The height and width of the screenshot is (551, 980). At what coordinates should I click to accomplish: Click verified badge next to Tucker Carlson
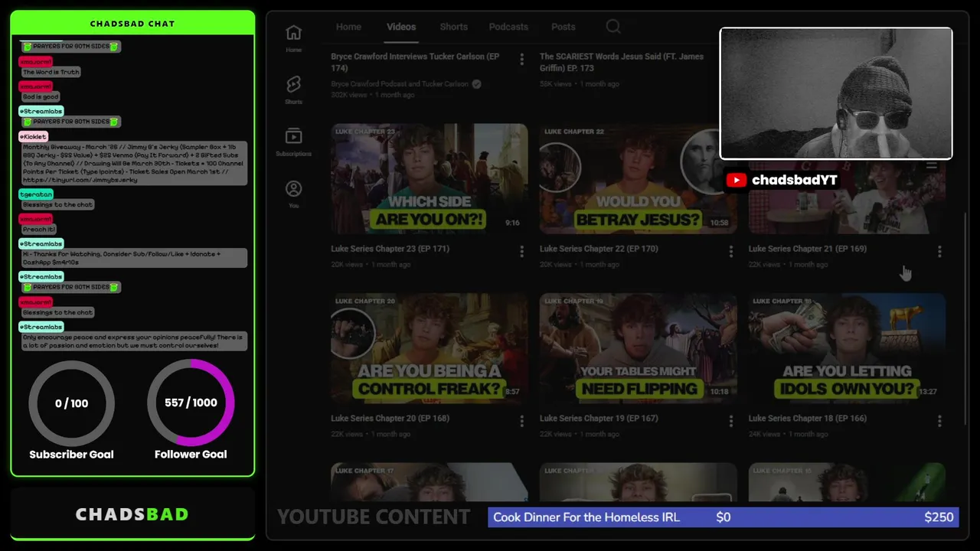[476, 83]
